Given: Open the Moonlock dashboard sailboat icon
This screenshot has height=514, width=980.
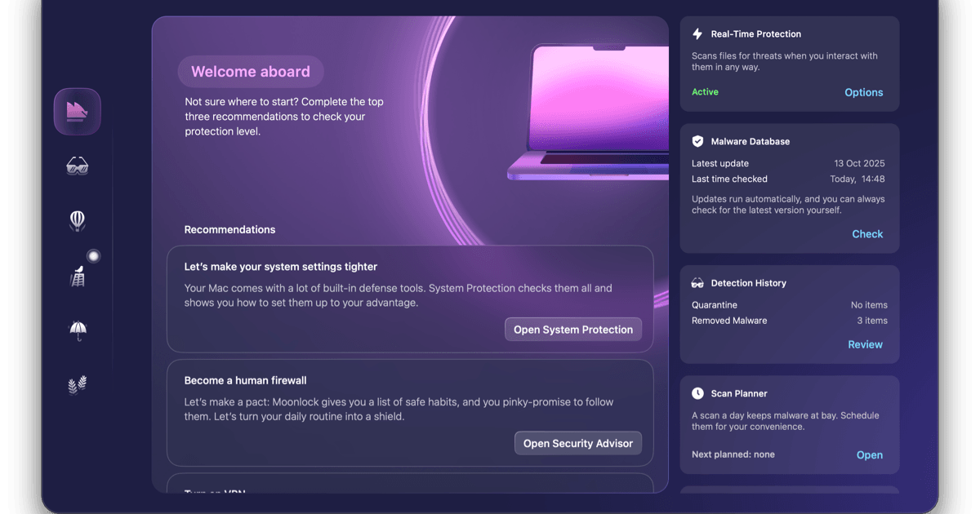Looking at the screenshot, I should [x=78, y=112].
